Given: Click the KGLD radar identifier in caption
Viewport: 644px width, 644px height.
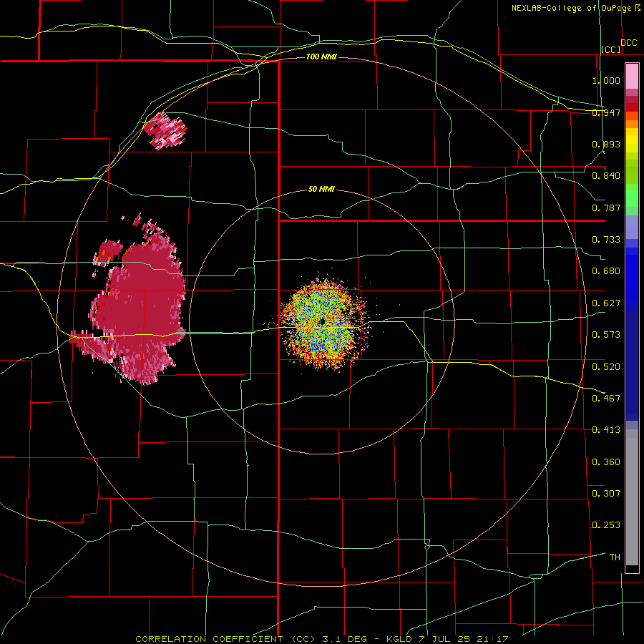Looking at the screenshot, I should tap(399, 639).
